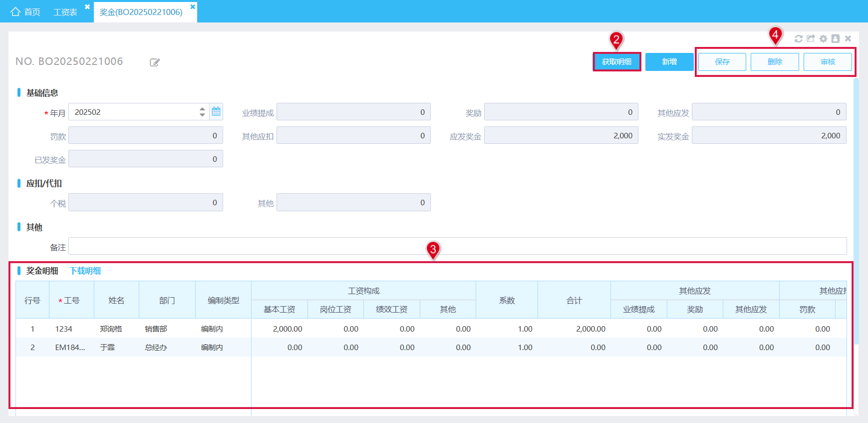The height and width of the screenshot is (423, 868).
Task: Click the 保存 button
Action: tap(722, 62)
